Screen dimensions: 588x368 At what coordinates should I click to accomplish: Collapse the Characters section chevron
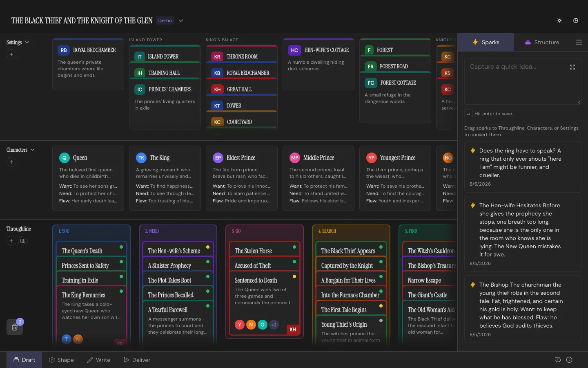click(x=33, y=150)
